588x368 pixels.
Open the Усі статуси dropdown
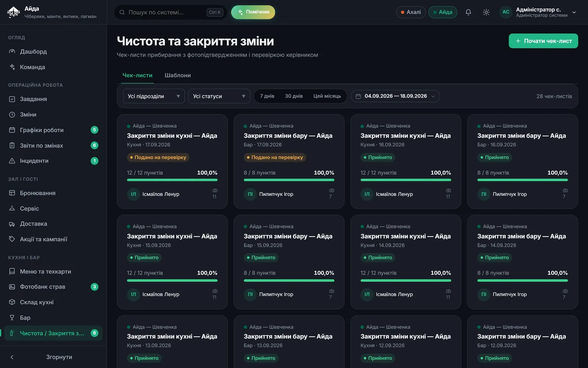(x=219, y=96)
